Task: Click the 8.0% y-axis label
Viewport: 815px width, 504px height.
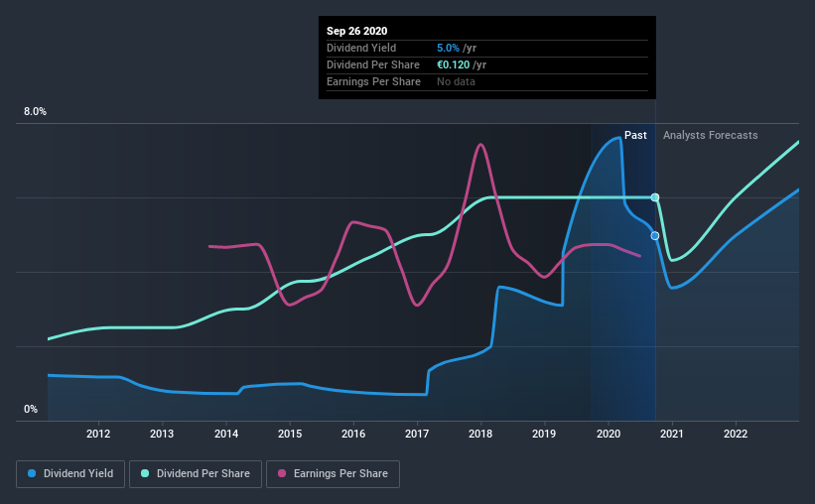Action: [35, 112]
